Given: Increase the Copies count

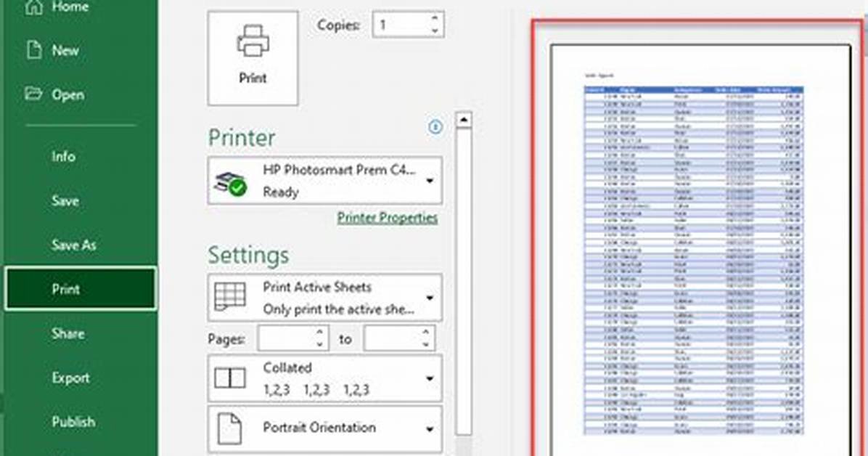Looking at the screenshot, I should (435, 19).
